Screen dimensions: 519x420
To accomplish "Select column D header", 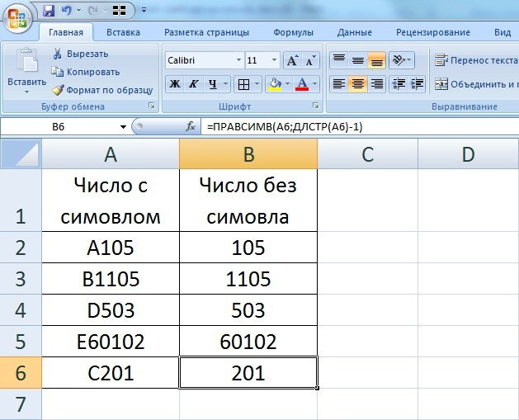I will click(x=468, y=154).
